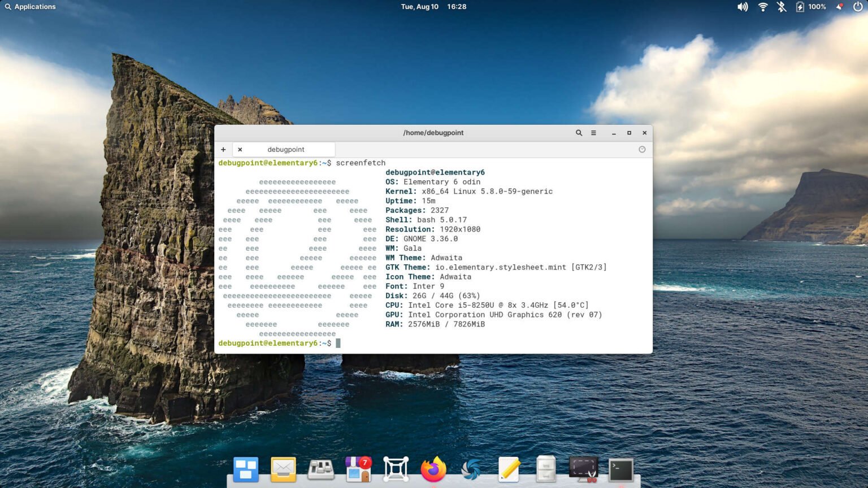This screenshot has height=488, width=868.
Task: Open the text editor app from the dock
Action: tap(508, 469)
